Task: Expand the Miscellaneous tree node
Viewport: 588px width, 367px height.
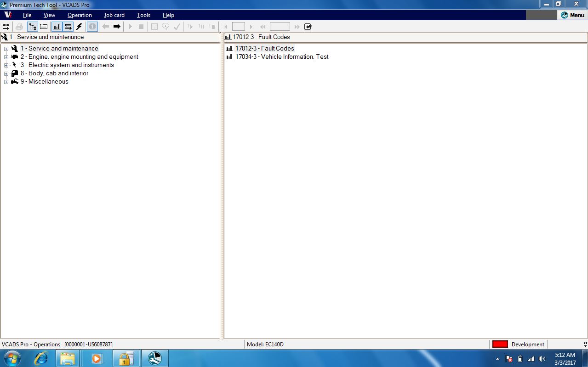Action: 6,82
